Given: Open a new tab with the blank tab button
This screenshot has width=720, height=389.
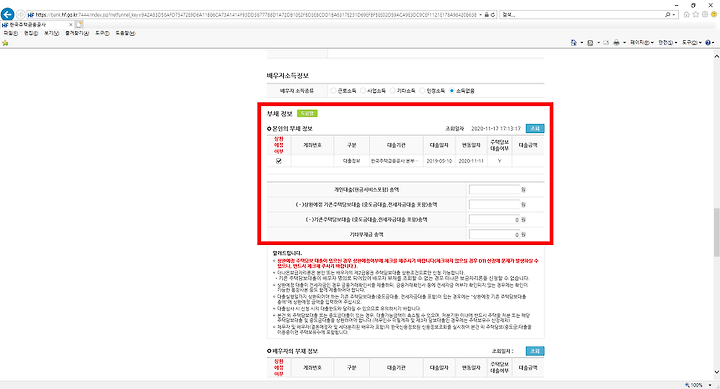Looking at the screenshot, I should tap(79, 24).
